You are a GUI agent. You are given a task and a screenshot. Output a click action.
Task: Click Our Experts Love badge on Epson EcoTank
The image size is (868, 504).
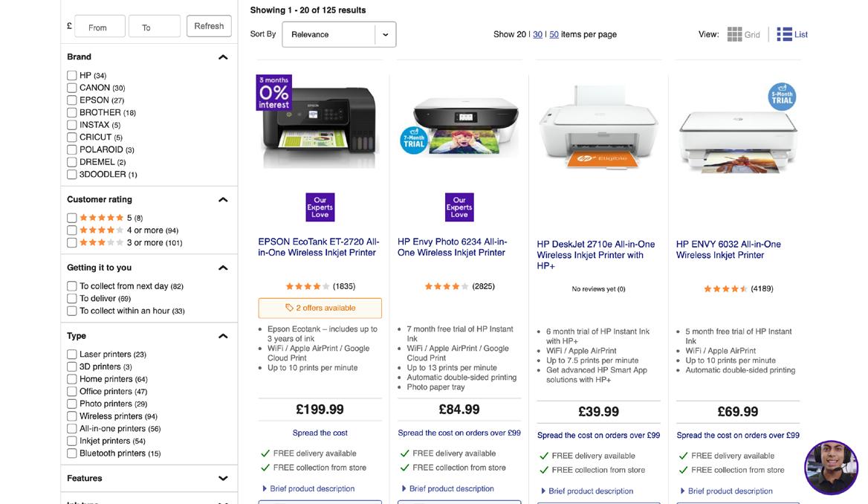coord(320,207)
